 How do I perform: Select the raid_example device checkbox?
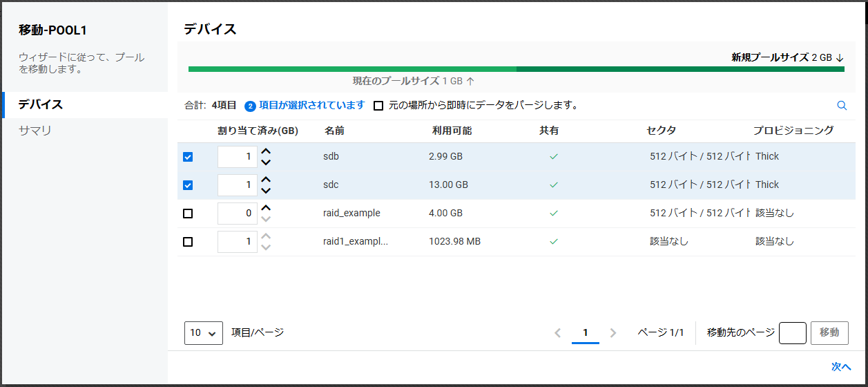point(188,214)
